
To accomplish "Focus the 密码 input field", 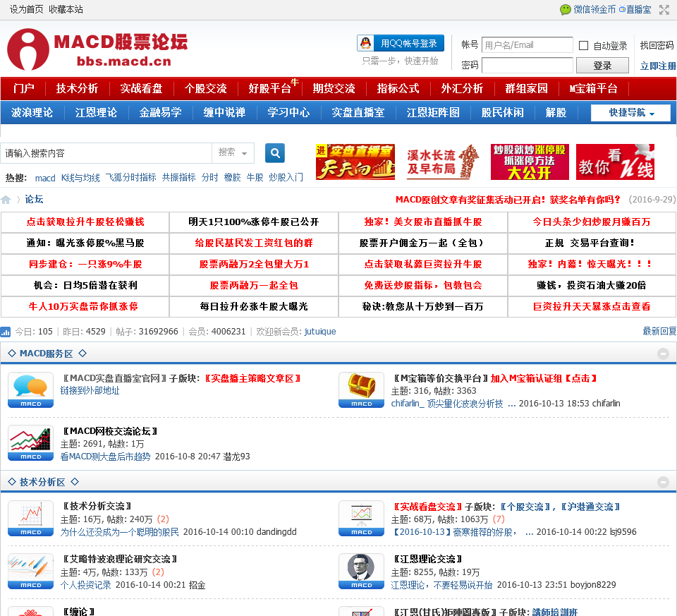I will [527, 66].
